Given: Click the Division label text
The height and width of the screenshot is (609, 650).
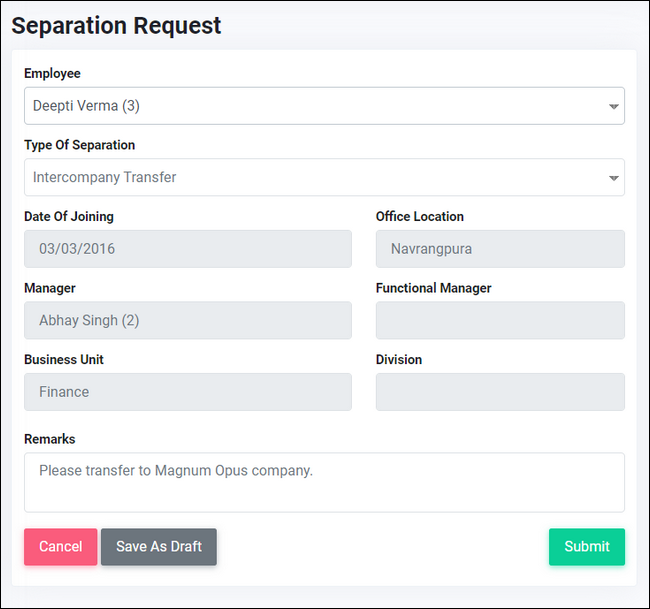Looking at the screenshot, I should tap(399, 359).
